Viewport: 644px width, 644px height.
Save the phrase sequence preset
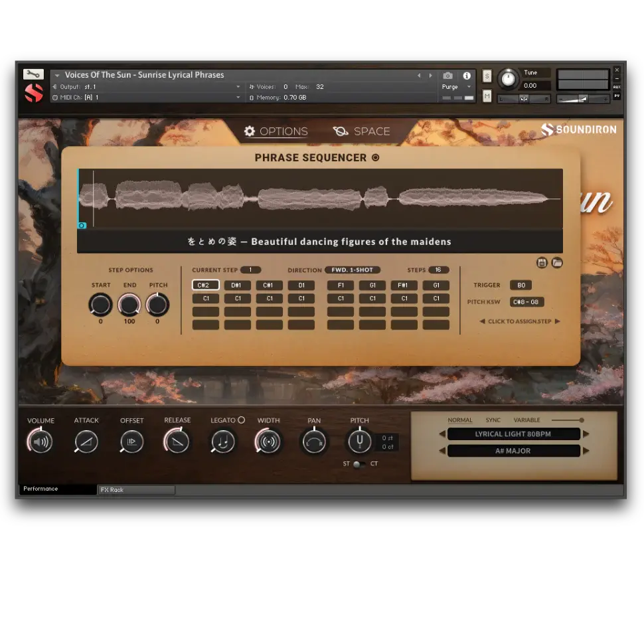pos(542,263)
